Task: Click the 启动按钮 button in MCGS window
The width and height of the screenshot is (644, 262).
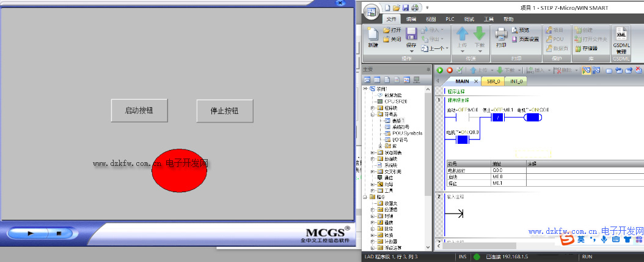Action: coord(139,111)
